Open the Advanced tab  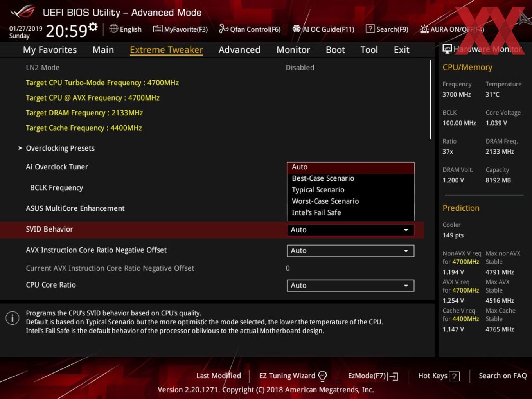click(239, 50)
